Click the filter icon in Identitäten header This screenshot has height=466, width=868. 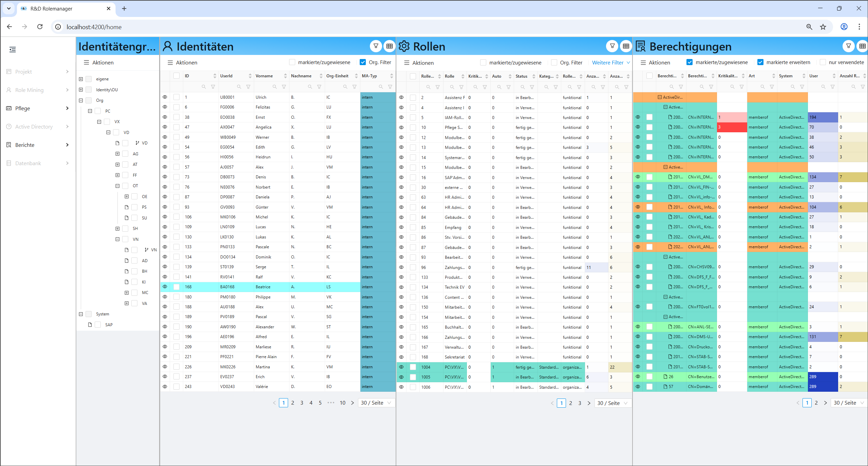[376, 46]
